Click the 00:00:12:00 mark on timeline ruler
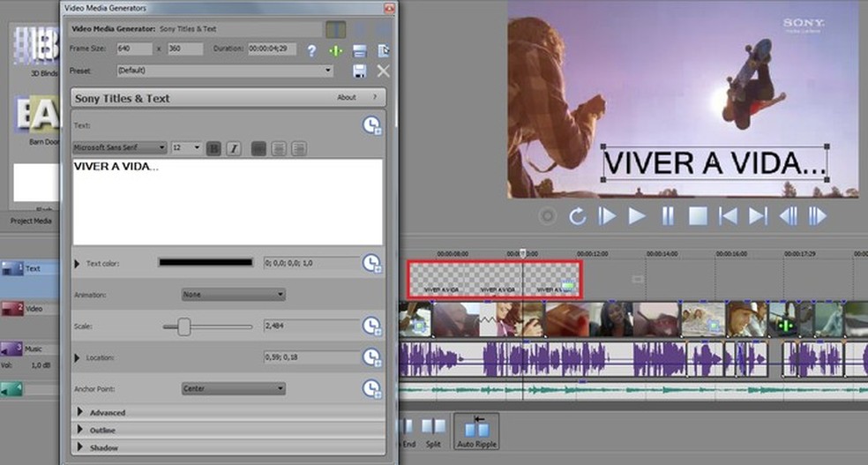Screen dimensions: 868x465 coord(592,254)
